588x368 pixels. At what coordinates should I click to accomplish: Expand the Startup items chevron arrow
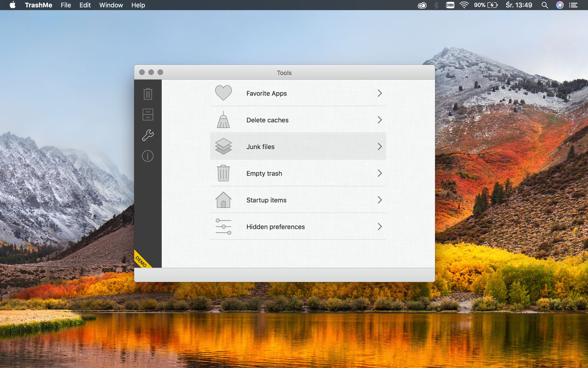[x=380, y=200]
